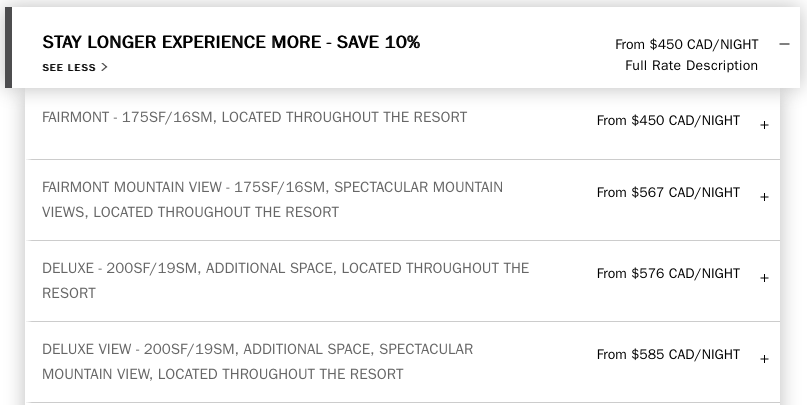Choose the $576 CAD/NIGHT rate
This screenshot has width=807, height=405.
[668, 274]
